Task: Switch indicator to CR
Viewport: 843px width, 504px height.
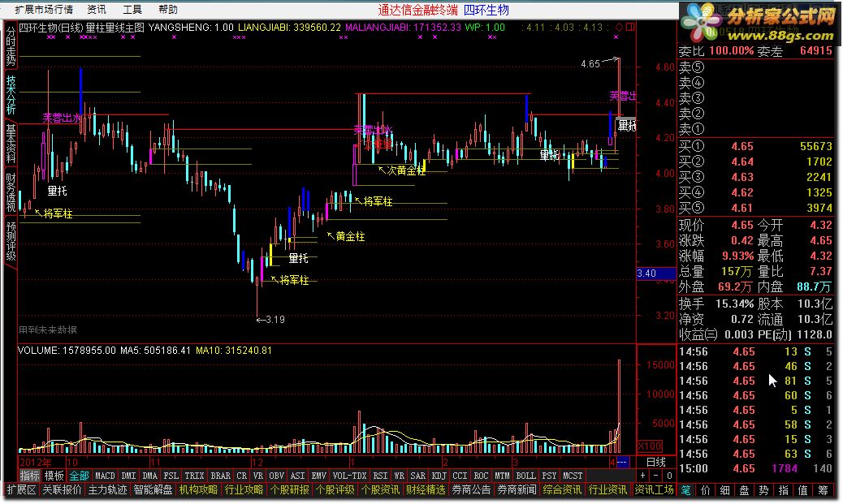Action: pos(242,476)
